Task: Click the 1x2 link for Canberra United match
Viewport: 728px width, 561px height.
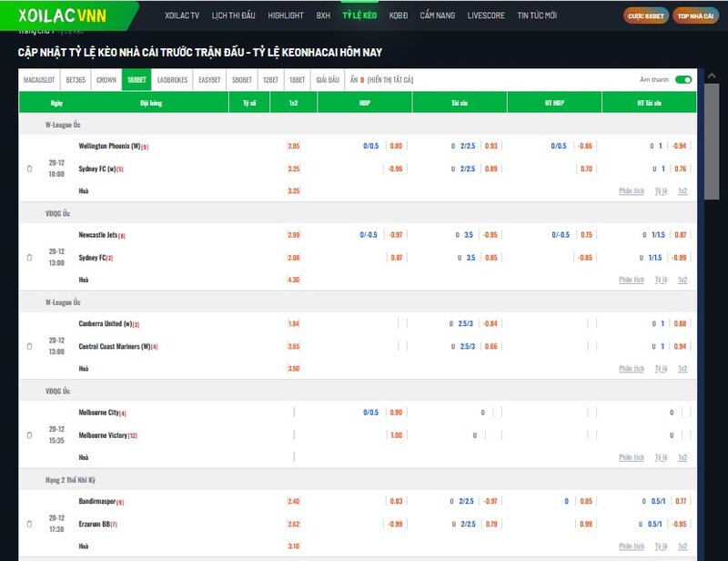Action: coord(682,369)
